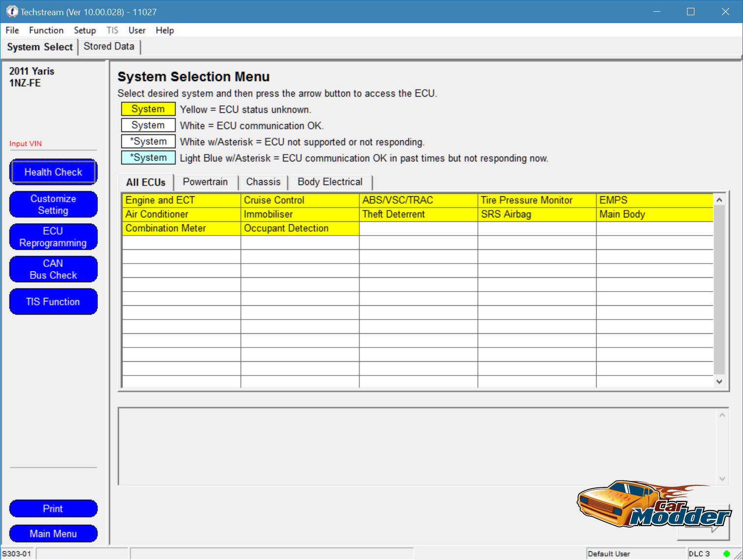Maximize the Techstream window
The height and width of the screenshot is (560, 743).
(x=690, y=11)
